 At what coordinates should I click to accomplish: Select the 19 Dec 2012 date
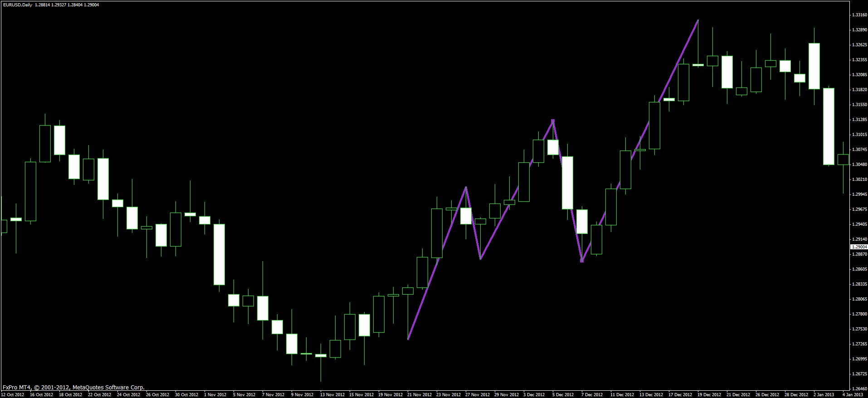(x=709, y=395)
